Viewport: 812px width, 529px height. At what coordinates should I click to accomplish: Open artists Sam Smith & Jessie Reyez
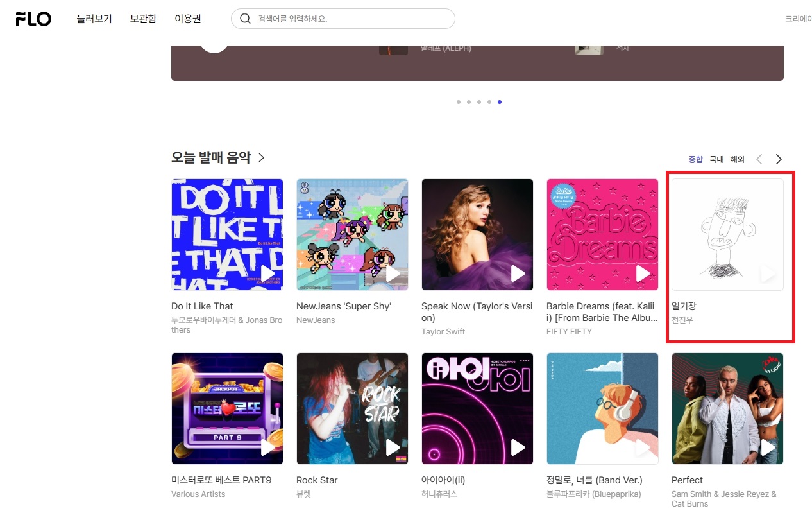coord(724,499)
